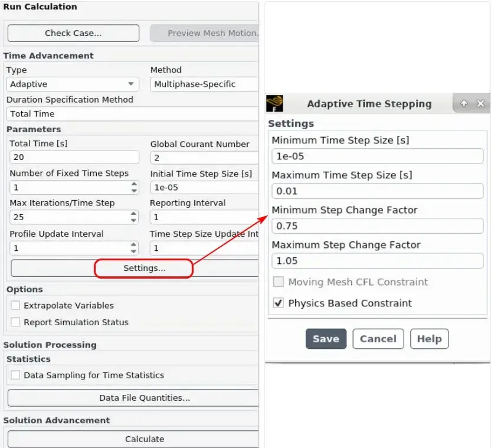Click the Check Case... button
Viewport: 491px width, 448px height.
coord(73,33)
